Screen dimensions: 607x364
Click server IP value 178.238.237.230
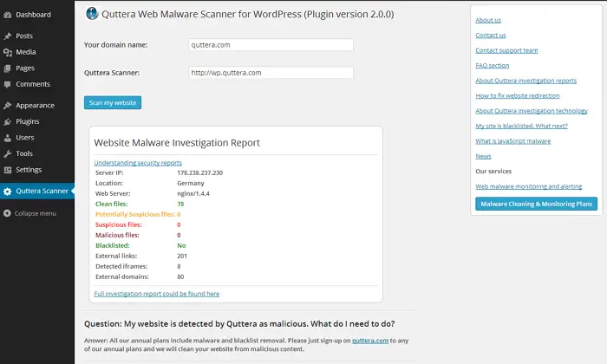coord(199,173)
